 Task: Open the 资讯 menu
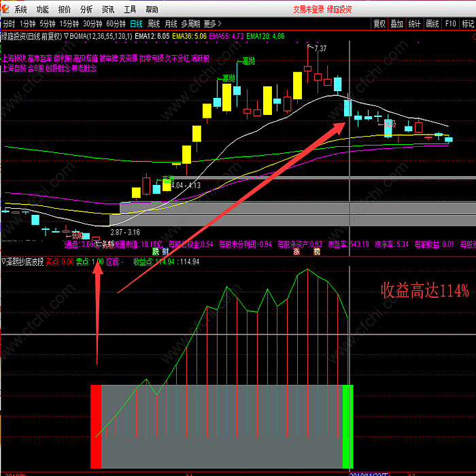[x=108, y=10]
